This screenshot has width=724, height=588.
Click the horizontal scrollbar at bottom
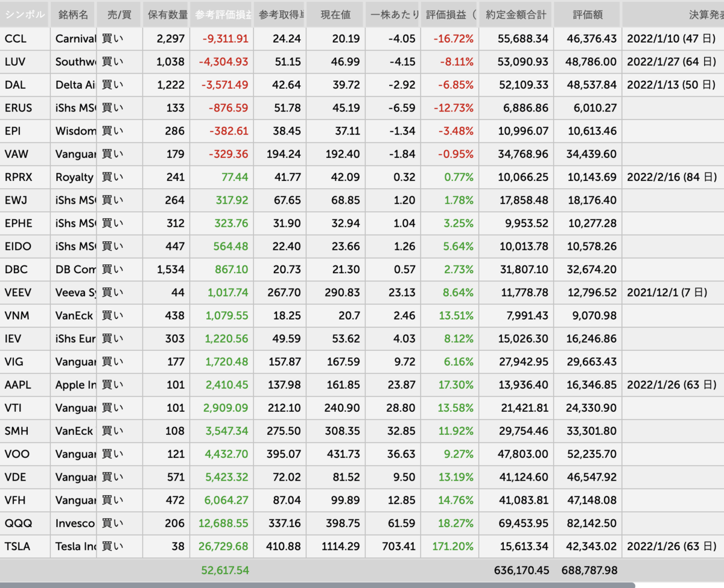pyautogui.click(x=317, y=585)
